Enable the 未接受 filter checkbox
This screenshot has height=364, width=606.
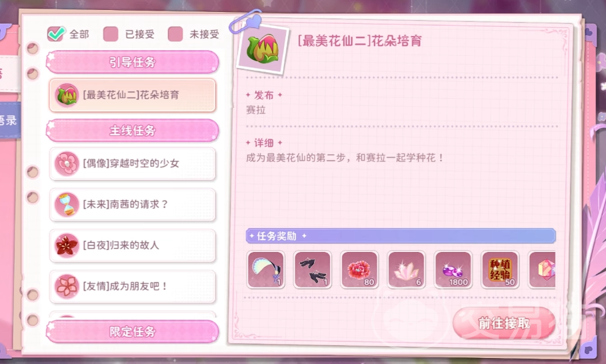[175, 34]
